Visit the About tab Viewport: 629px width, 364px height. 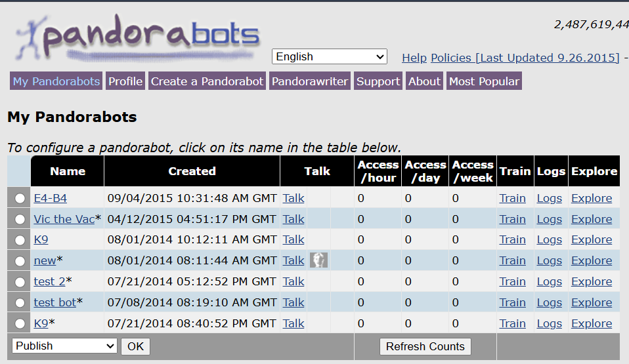(x=424, y=81)
